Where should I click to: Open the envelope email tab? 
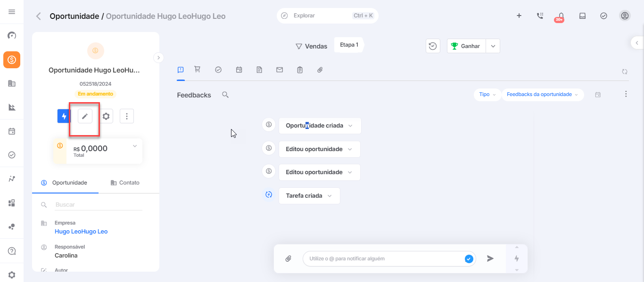[x=280, y=70]
